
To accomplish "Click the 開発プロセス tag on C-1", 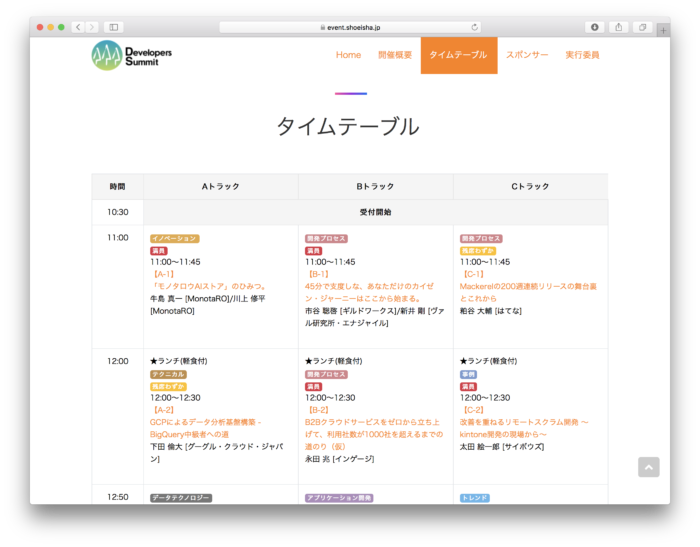I will (x=481, y=238).
